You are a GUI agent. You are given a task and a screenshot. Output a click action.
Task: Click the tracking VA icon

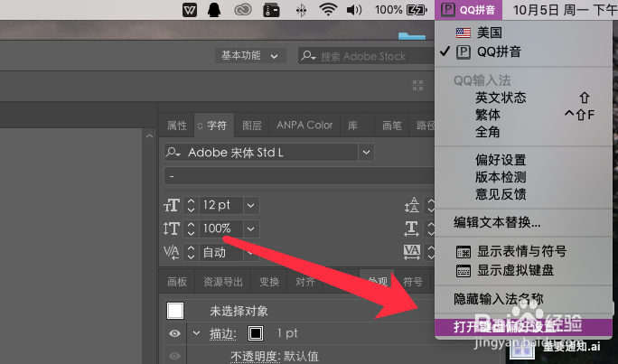pos(411,252)
